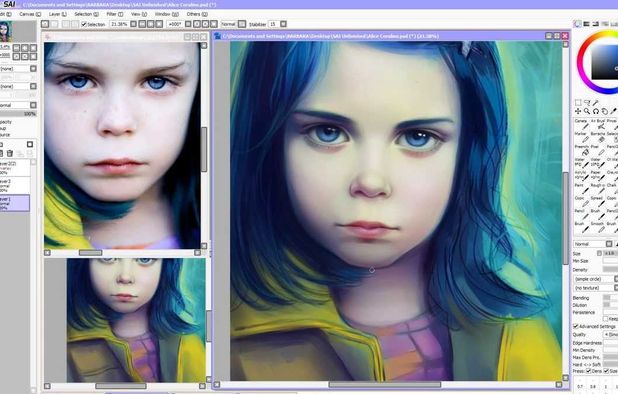Screen dimensions: 618x394
Task: Open the Others menu
Action: click(x=196, y=14)
